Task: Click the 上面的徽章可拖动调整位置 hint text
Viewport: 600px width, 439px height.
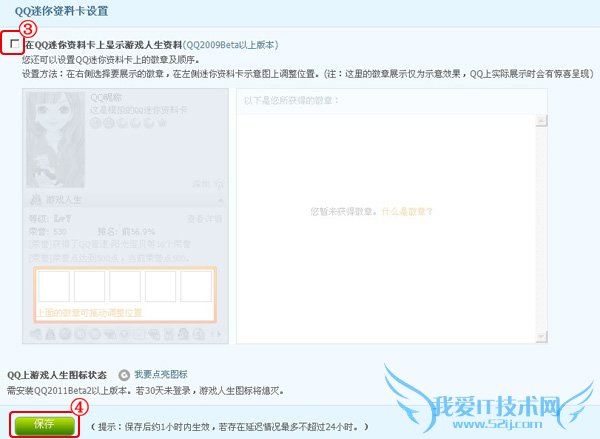Action: (89, 313)
